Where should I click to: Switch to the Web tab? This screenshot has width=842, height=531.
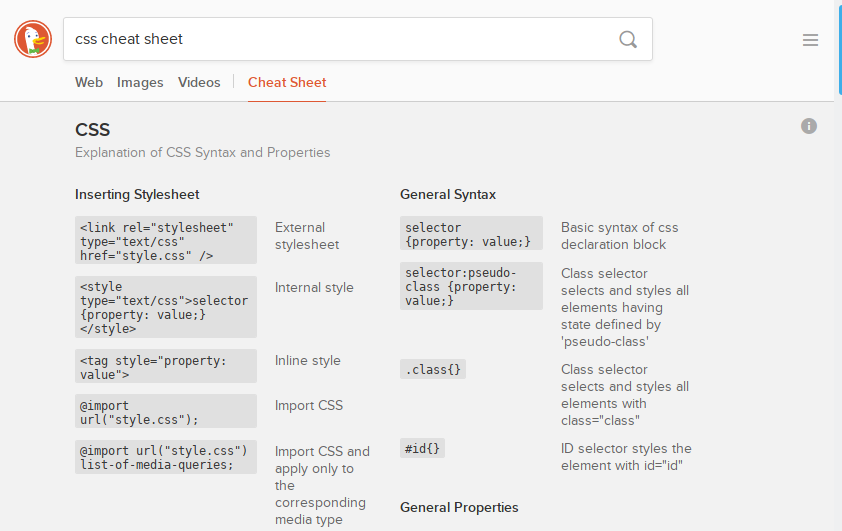pyautogui.click(x=89, y=82)
